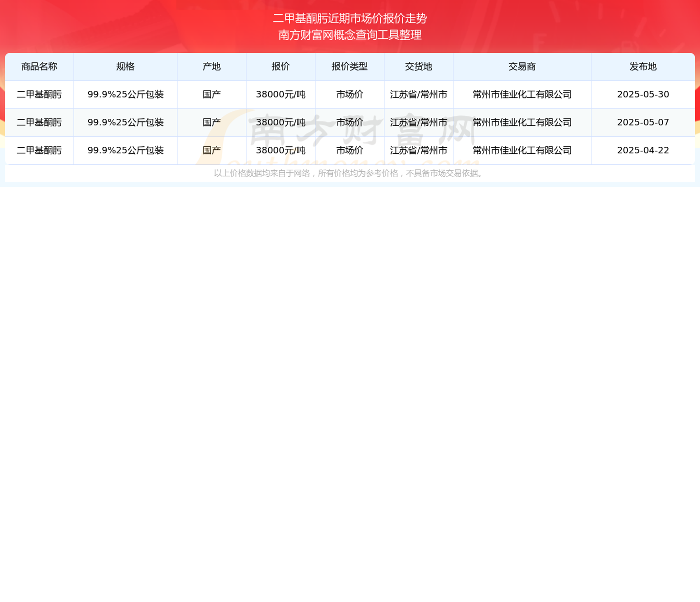Click 江苏省/常州市 in the 2025-05-30 row
This screenshot has height=602, width=700.
418,94
